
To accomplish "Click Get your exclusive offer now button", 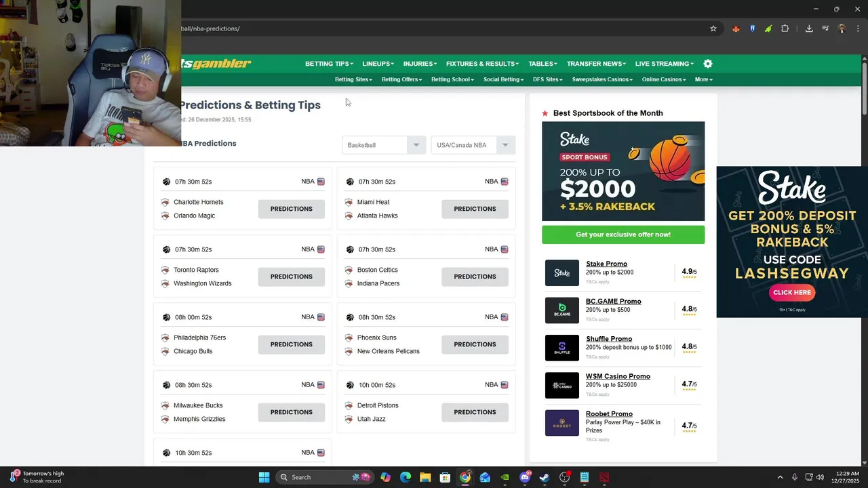I will click(623, 235).
